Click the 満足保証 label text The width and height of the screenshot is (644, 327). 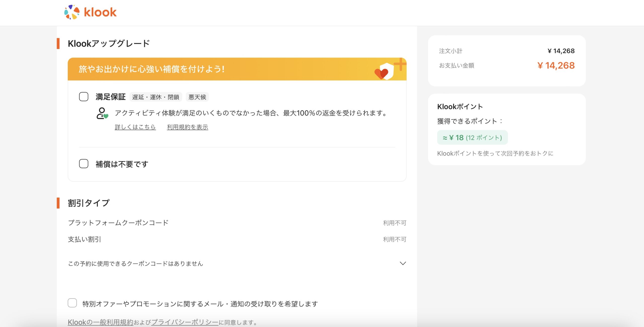point(110,97)
